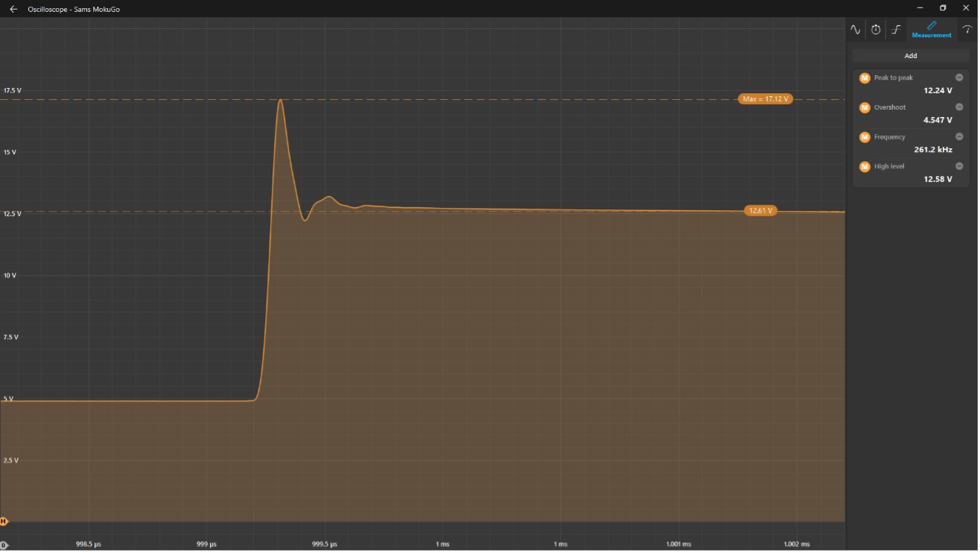Remove the Peak to peak measurement
This screenshot has width=980, height=553.
(x=959, y=78)
